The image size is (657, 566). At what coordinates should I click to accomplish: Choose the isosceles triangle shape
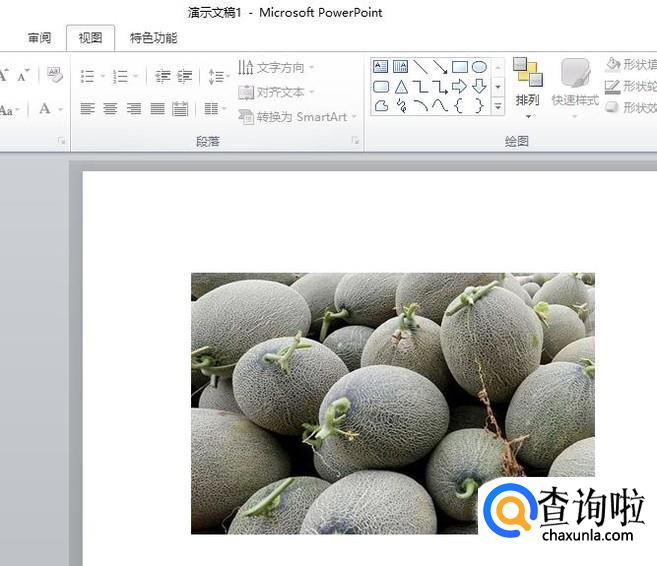click(x=400, y=87)
